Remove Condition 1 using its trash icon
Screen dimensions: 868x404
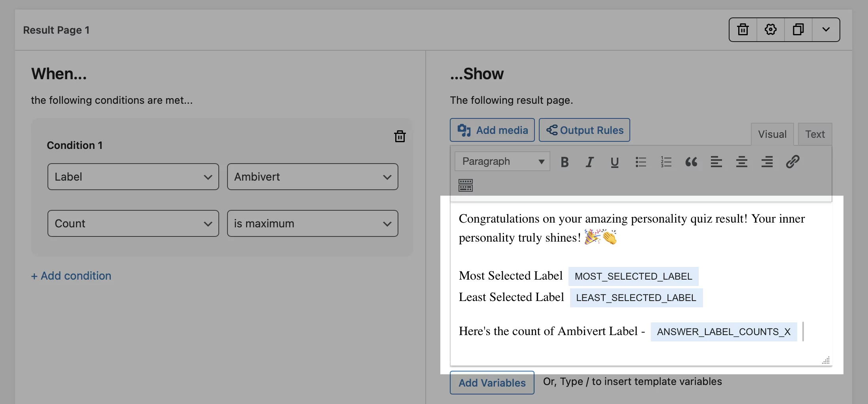[400, 136]
